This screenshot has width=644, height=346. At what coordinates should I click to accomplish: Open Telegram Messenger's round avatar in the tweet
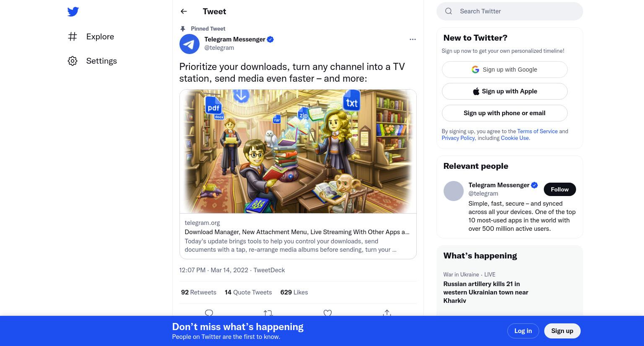point(190,44)
